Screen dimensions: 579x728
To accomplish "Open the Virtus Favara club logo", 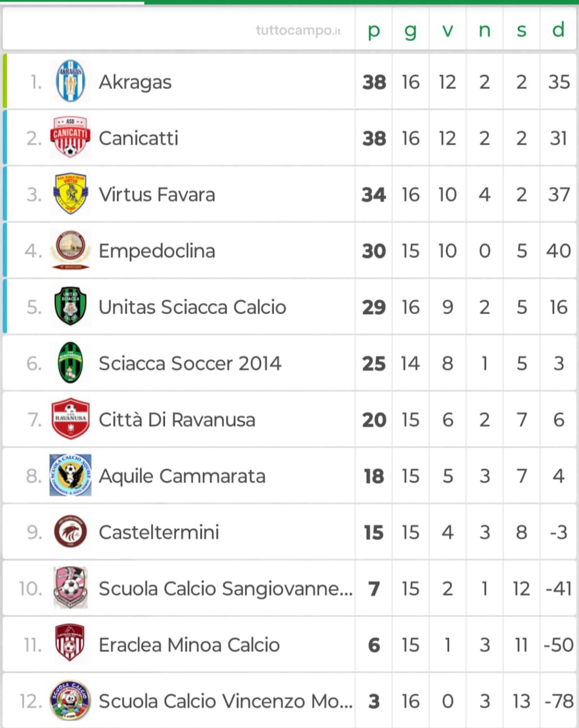I will coord(70,194).
